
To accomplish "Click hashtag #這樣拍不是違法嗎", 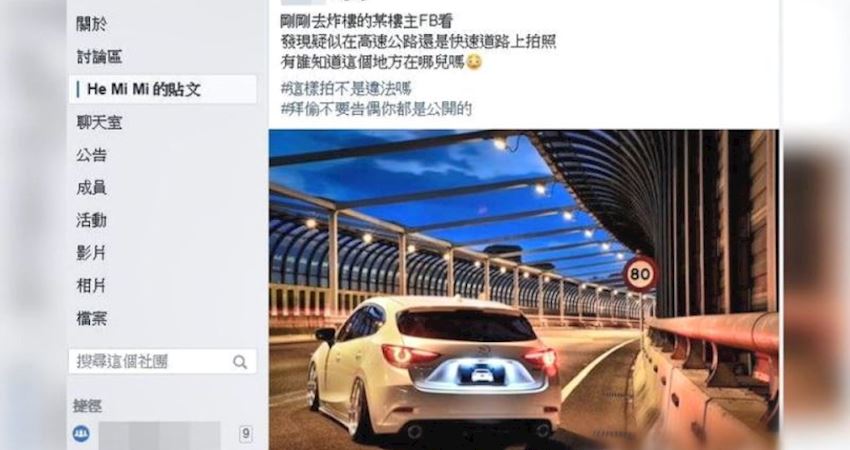I will tap(346, 88).
